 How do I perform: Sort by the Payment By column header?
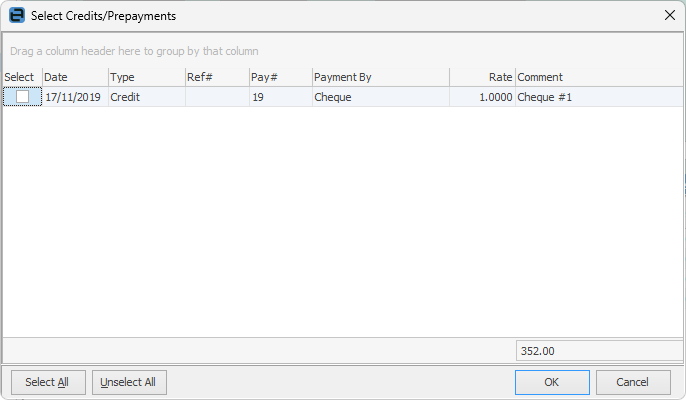(381, 77)
